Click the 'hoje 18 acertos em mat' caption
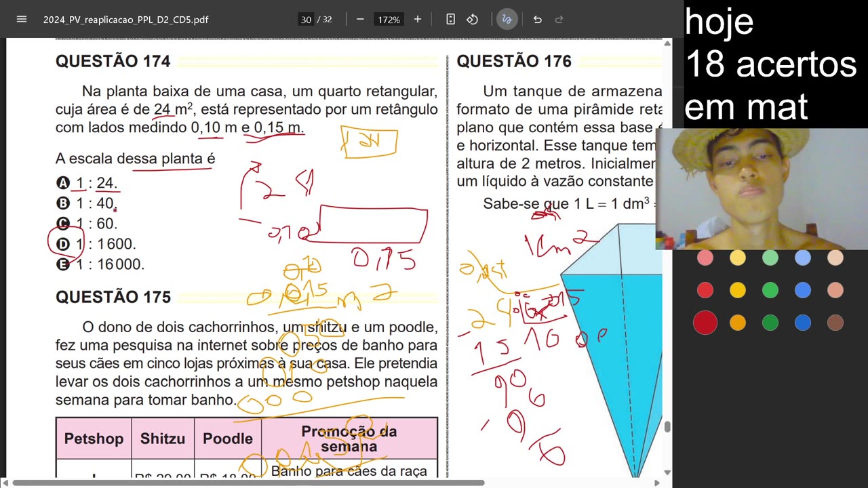This screenshot has height=488, width=868. [x=770, y=64]
